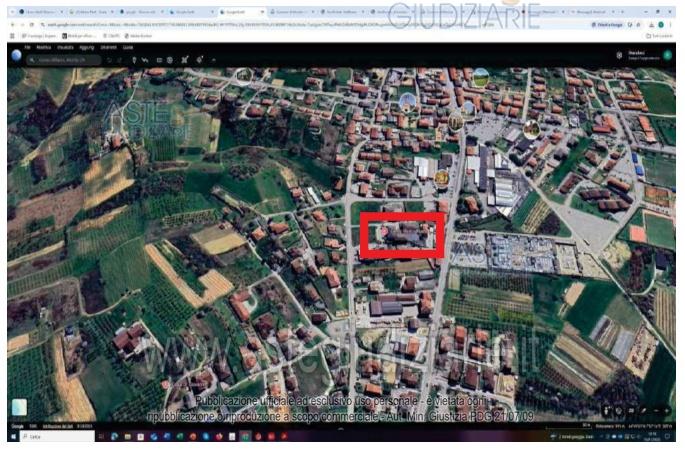Activate the Street View pegman icon
The width and height of the screenshot is (685, 450).
point(606,411)
